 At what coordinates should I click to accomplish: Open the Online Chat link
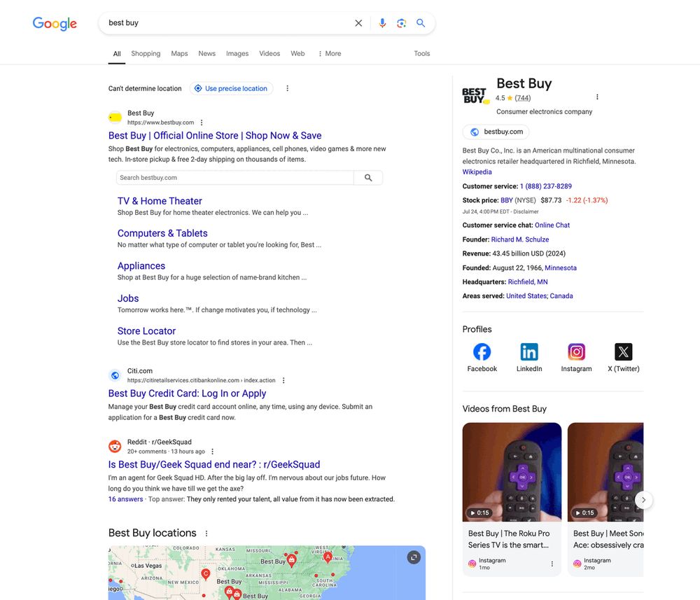552,225
